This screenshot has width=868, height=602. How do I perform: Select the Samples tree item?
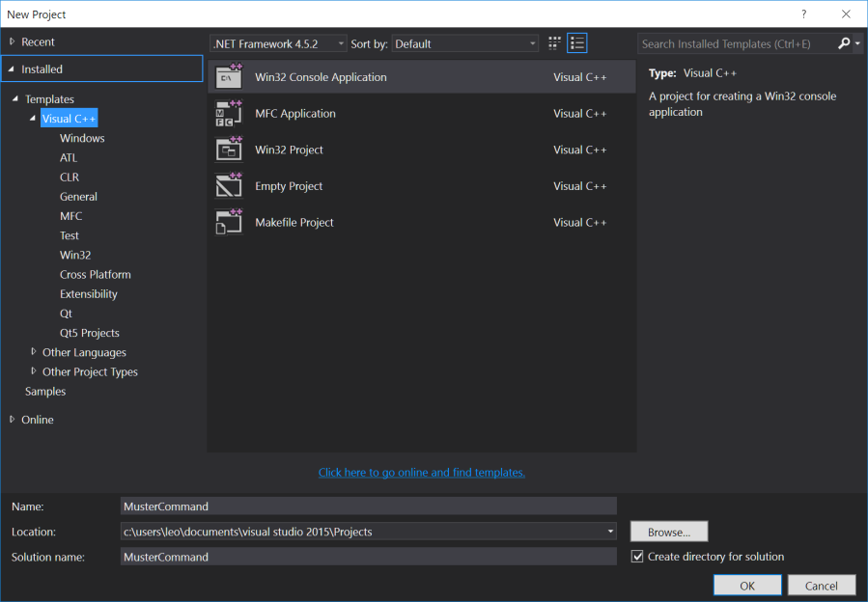(x=45, y=391)
